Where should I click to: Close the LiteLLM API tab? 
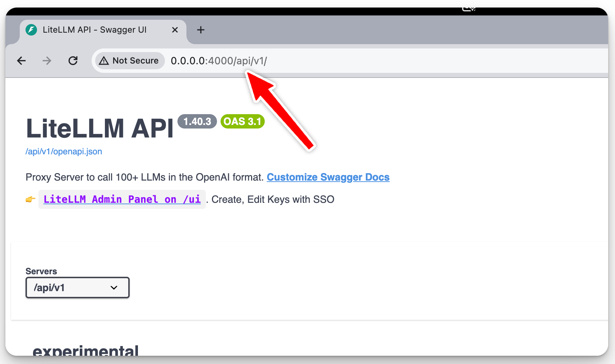click(175, 30)
